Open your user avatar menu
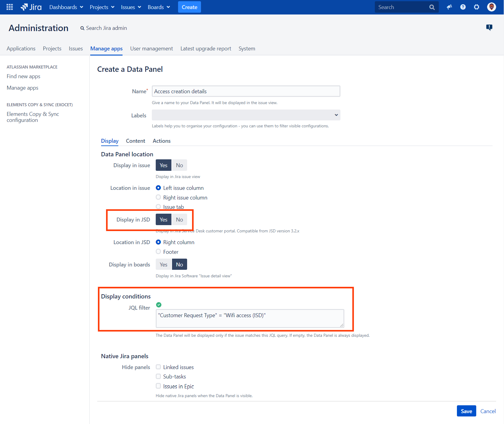504x424 pixels. point(491,7)
